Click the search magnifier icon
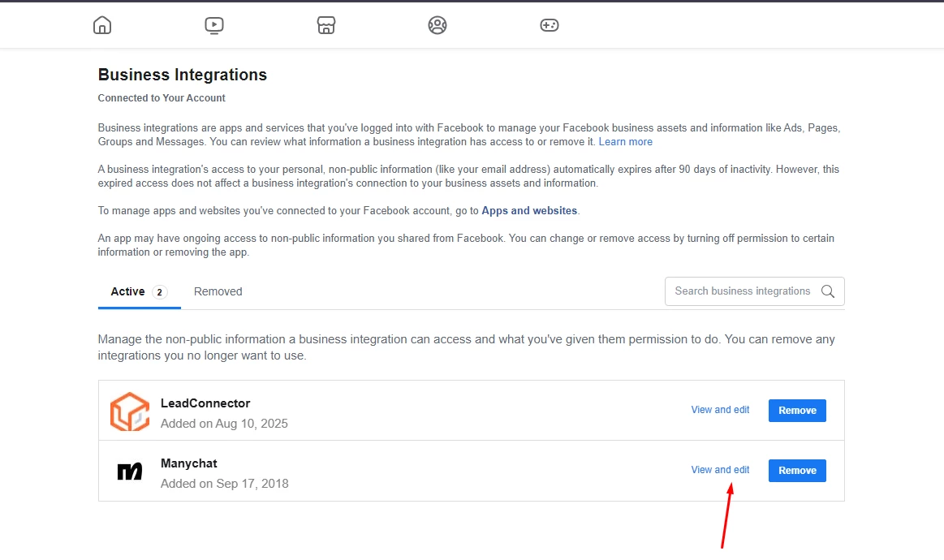This screenshot has height=560, width=944. [x=828, y=291]
